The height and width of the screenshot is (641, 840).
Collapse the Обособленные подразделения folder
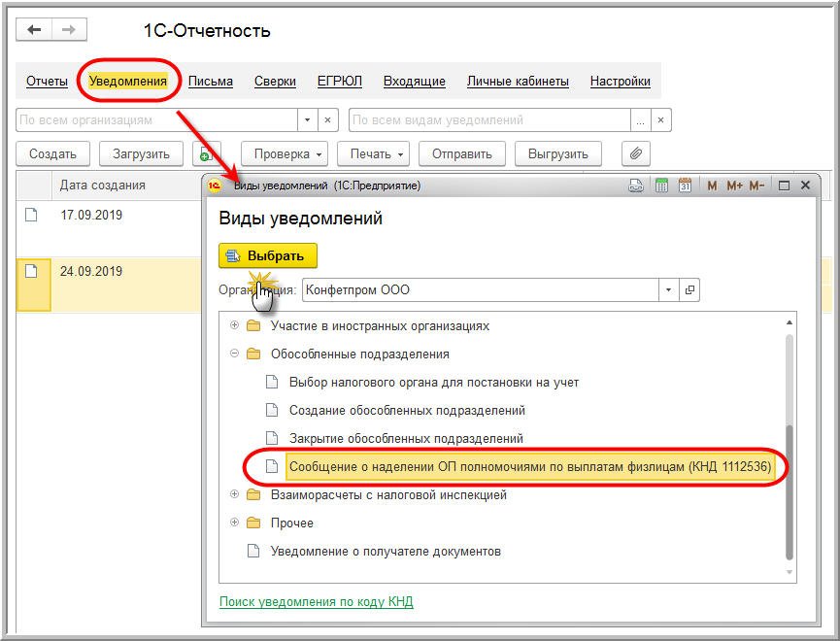(x=234, y=354)
